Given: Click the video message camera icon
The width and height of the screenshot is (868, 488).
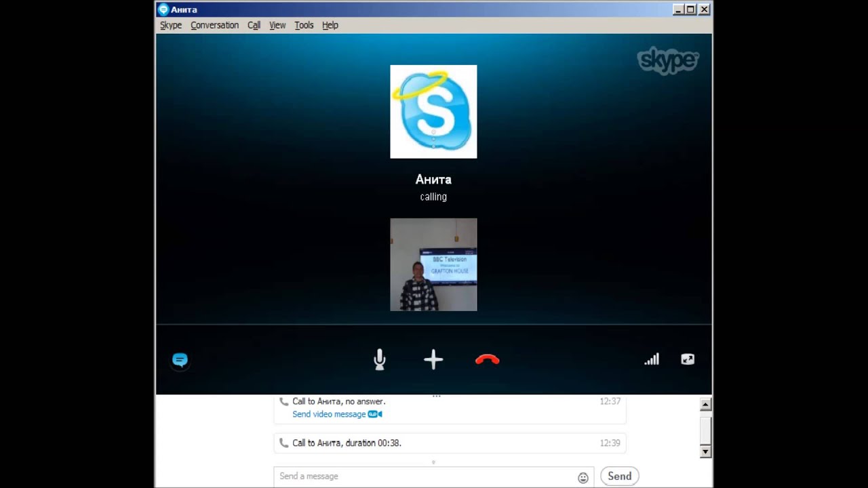Looking at the screenshot, I should point(375,414).
